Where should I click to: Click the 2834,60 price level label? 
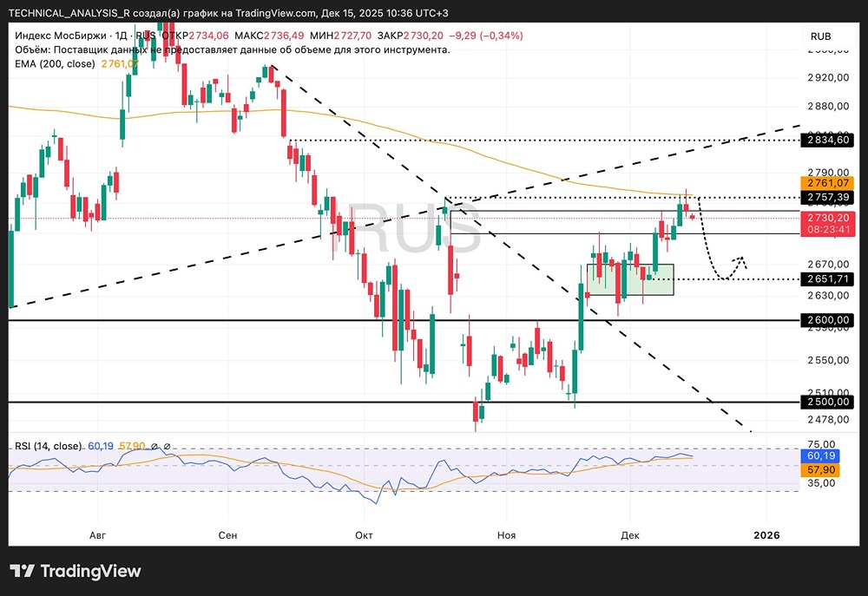point(827,140)
